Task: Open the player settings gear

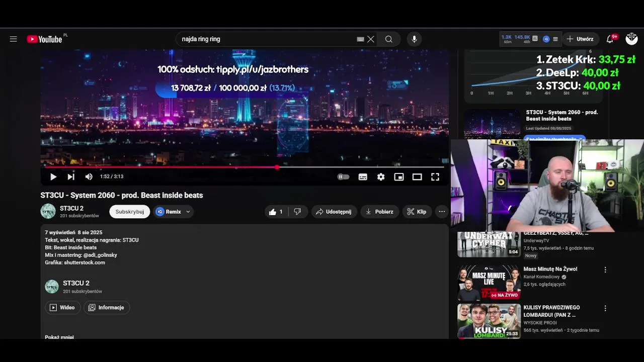Action: point(381,176)
